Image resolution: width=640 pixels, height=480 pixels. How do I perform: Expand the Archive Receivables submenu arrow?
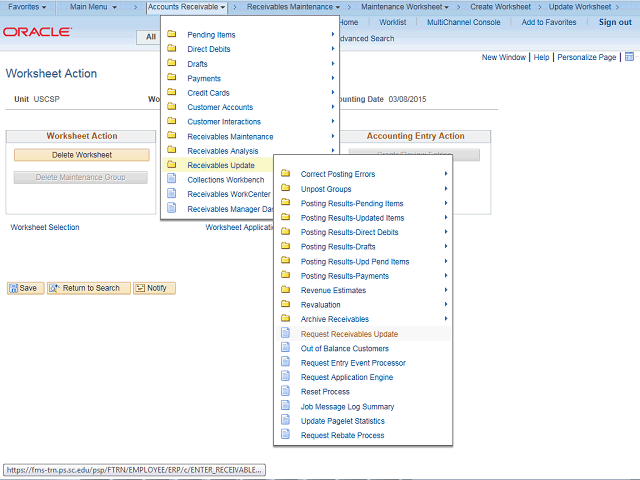[x=445, y=319]
